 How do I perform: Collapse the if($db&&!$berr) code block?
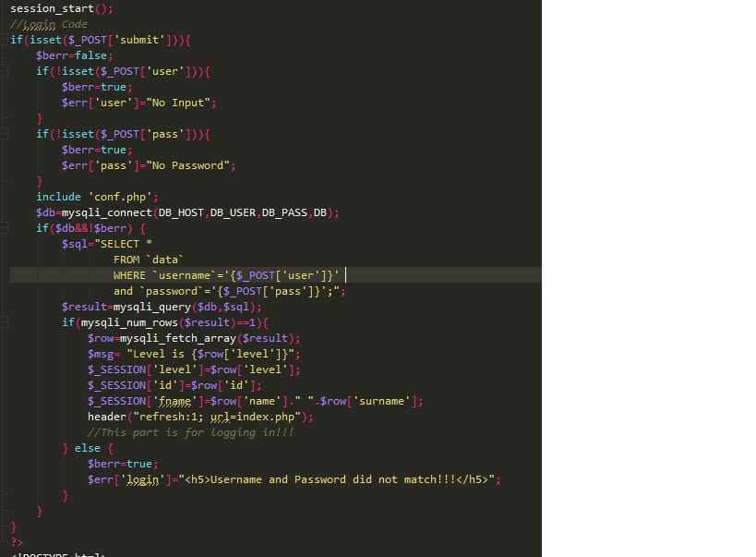click(x=4, y=228)
